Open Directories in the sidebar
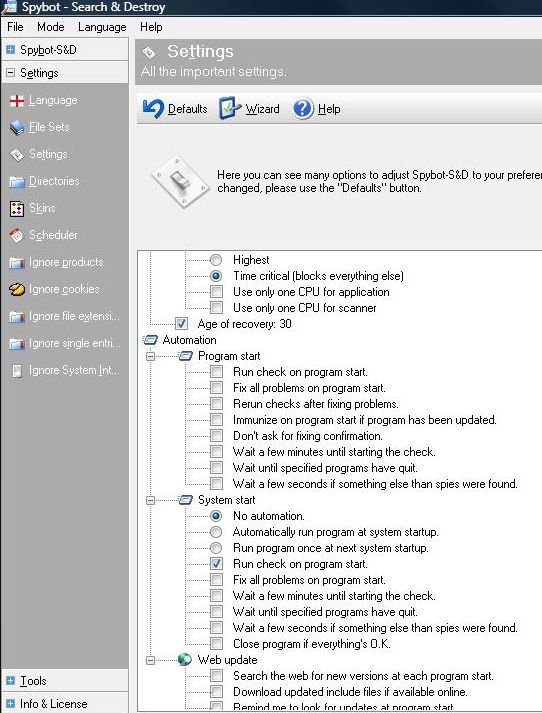The image size is (542, 713). (x=54, y=181)
